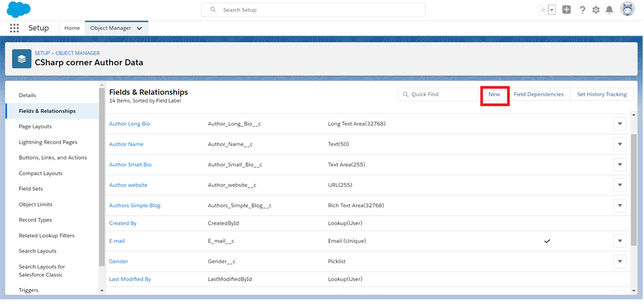Open the Setup gear icon
The image size is (644, 304).
596,10
